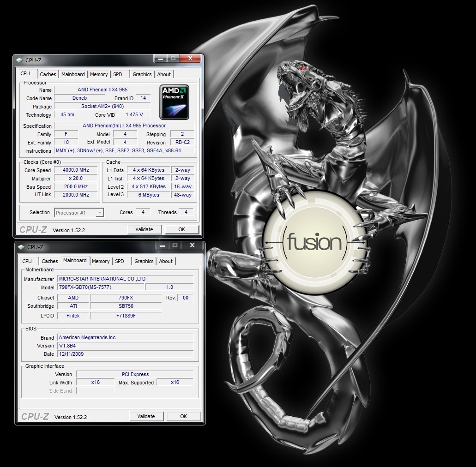This screenshot has width=476, height=467.
Task: Click the specification field 'AMD Phenom(tm) II X4 965 Processor'
Action: coord(124,126)
